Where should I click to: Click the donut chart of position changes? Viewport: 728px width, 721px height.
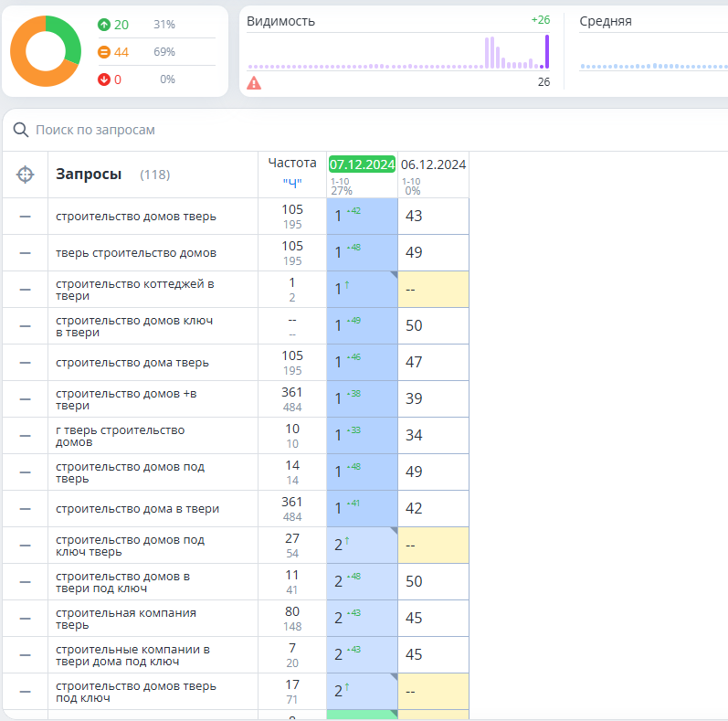coord(46,51)
